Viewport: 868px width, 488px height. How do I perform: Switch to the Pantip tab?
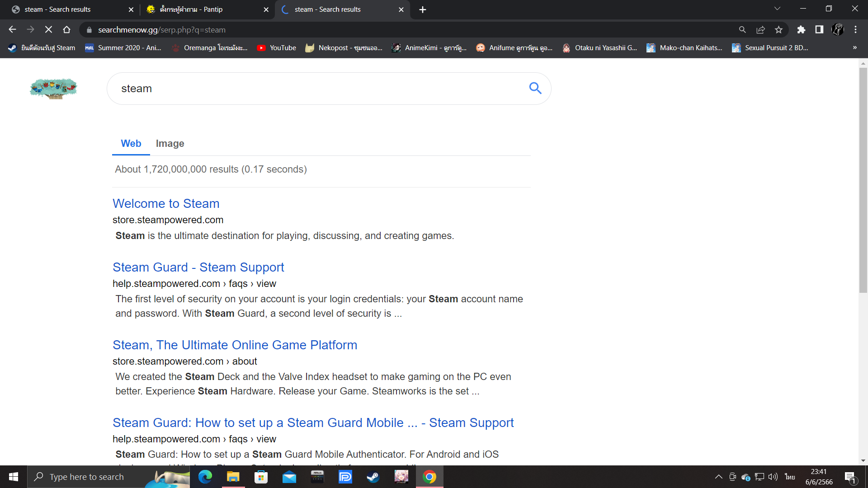[x=207, y=9]
